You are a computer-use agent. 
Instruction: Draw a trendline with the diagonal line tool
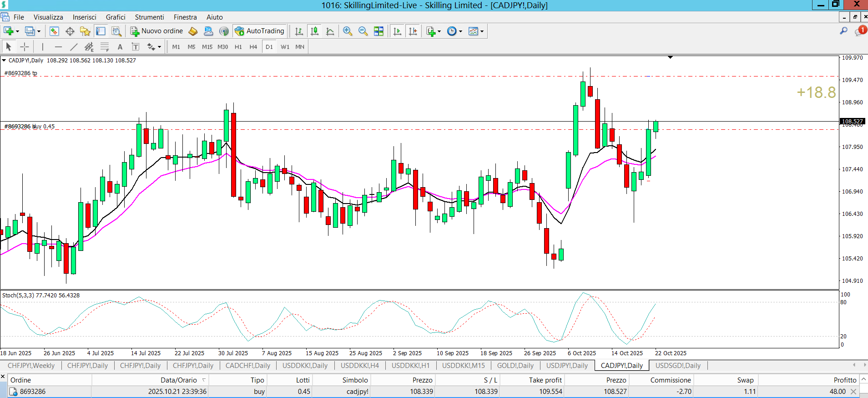pos(74,46)
